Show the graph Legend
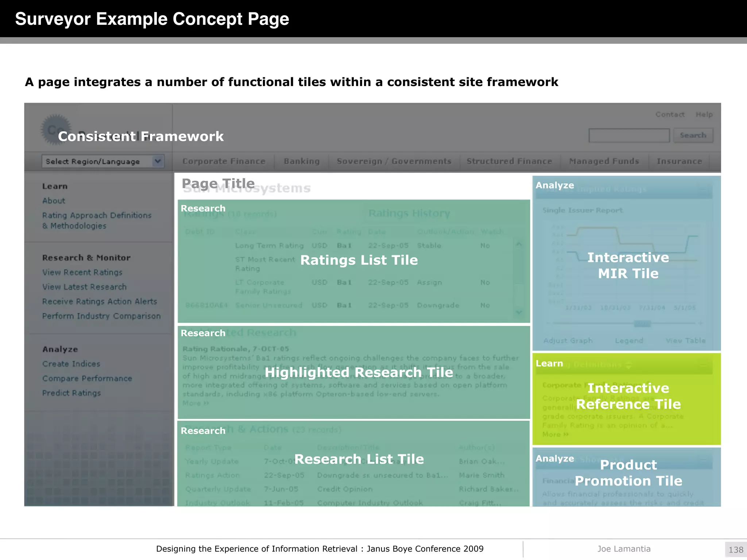The image size is (747, 560). pyautogui.click(x=629, y=341)
